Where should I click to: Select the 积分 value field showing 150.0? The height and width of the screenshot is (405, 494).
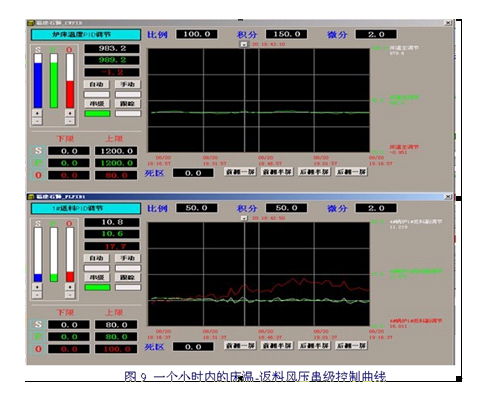(287, 34)
